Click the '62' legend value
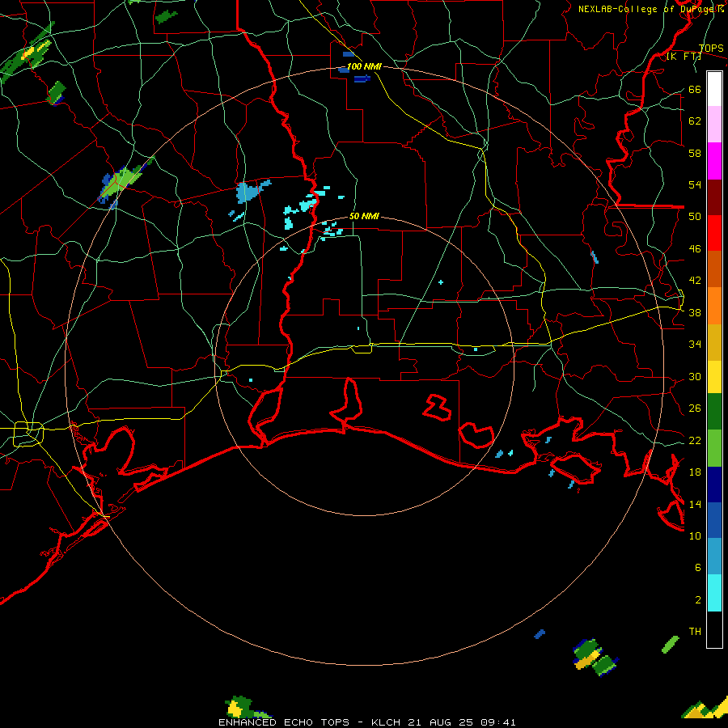The height and width of the screenshot is (728, 728). click(695, 121)
